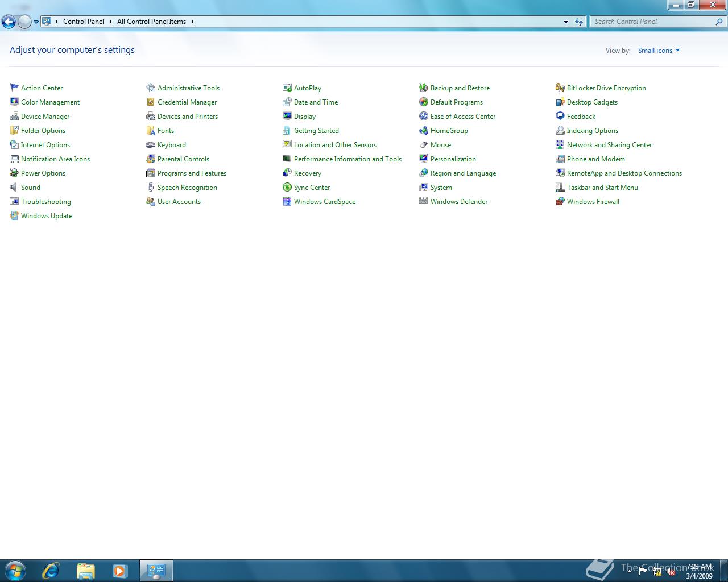This screenshot has height=582, width=728.
Task: Click the Administrative Tools icon
Action: pos(151,88)
